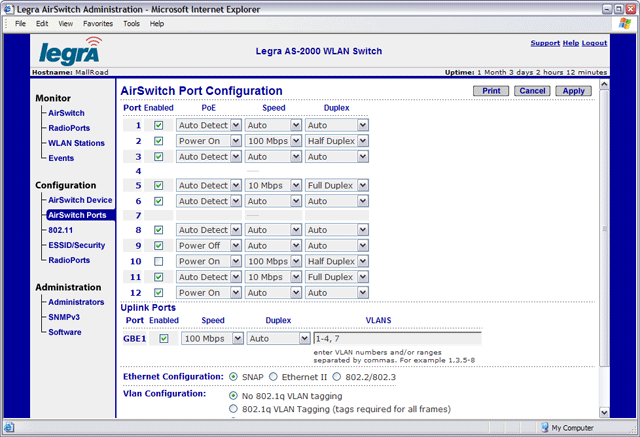Open SNMPv3 settings

pos(64,317)
